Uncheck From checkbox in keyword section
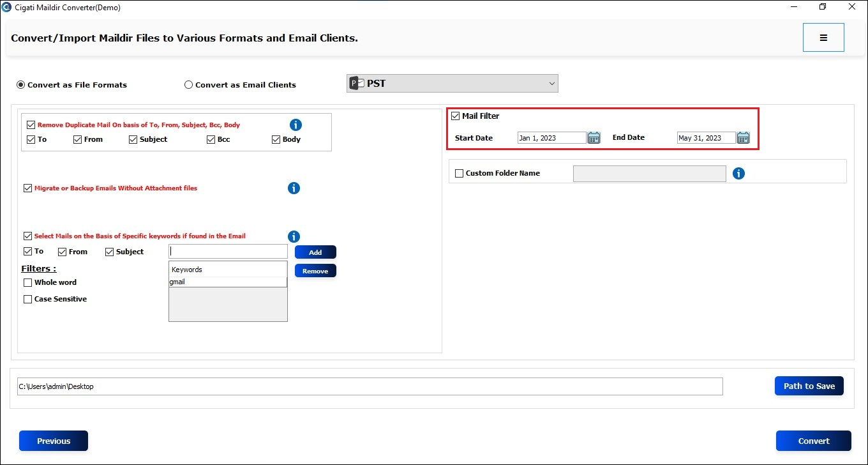Screen dimensions: 868x465 [x=62, y=252]
